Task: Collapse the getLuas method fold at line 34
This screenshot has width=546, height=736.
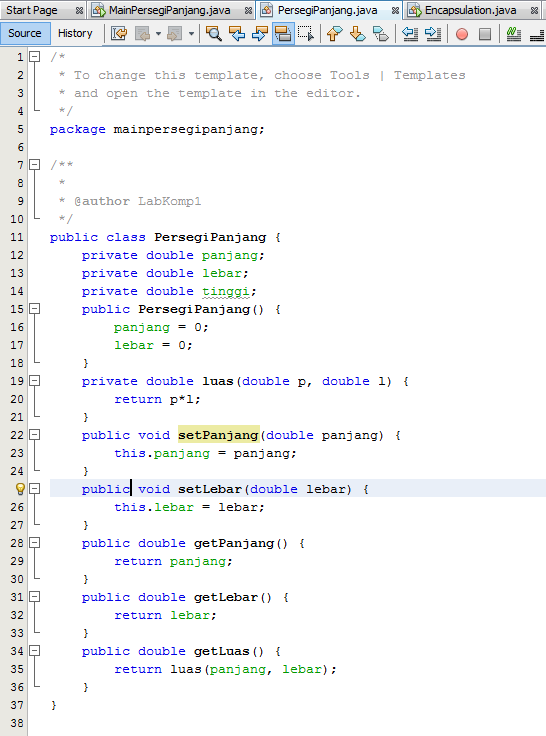Action: click(34, 651)
